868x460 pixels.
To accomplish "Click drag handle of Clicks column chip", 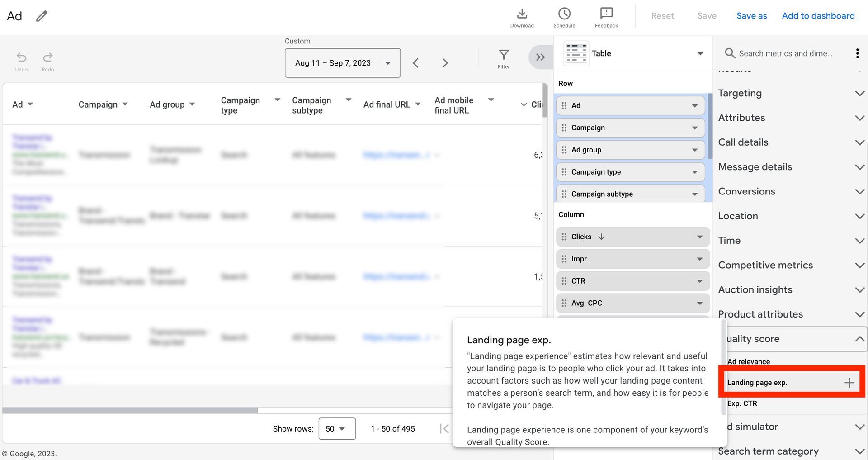I will pyautogui.click(x=564, y=237).
